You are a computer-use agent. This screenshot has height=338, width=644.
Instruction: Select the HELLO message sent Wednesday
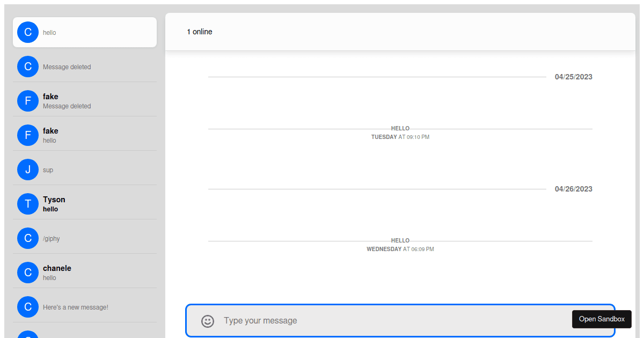click(400, 241)
